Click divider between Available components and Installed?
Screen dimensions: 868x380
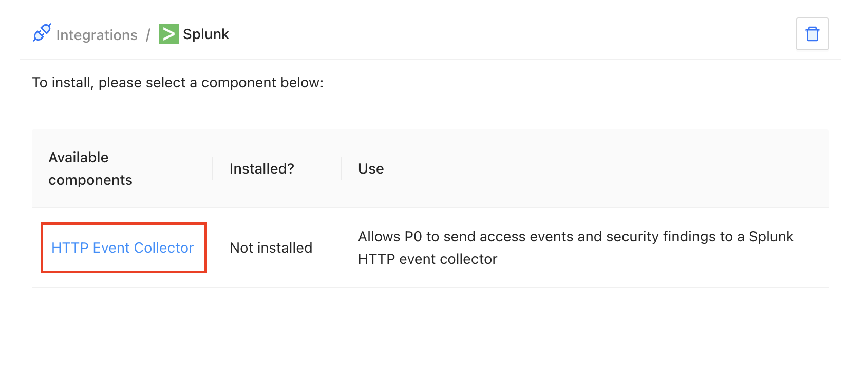click(x=213, y=168)
